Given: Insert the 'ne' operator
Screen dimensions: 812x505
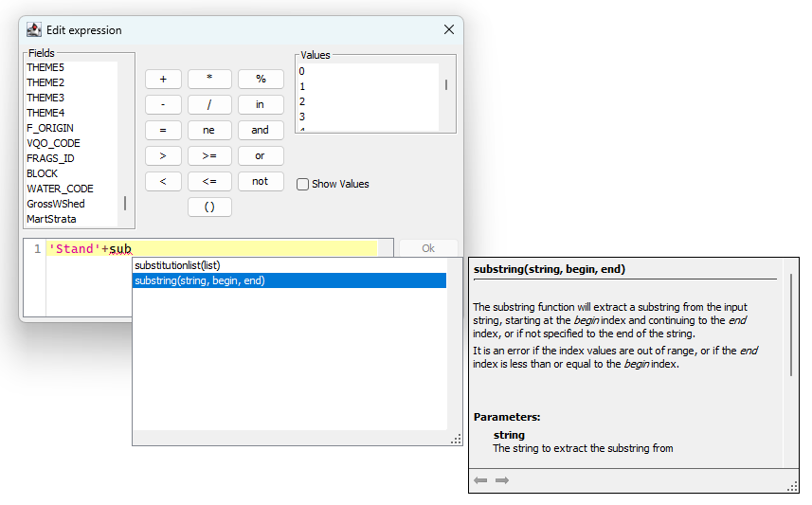Looking at the screenshot, I should [x=209, y=130].
